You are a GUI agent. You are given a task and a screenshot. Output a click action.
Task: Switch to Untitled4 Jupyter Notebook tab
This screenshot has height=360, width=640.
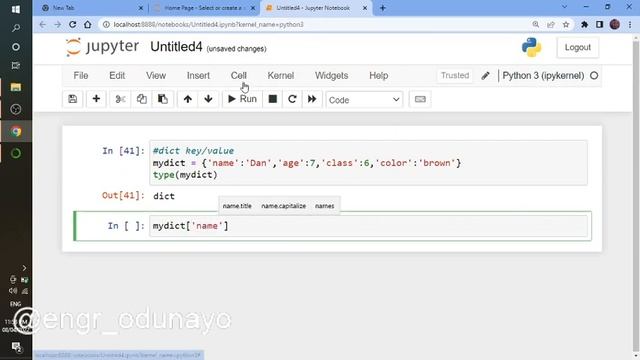click(316, 8)
